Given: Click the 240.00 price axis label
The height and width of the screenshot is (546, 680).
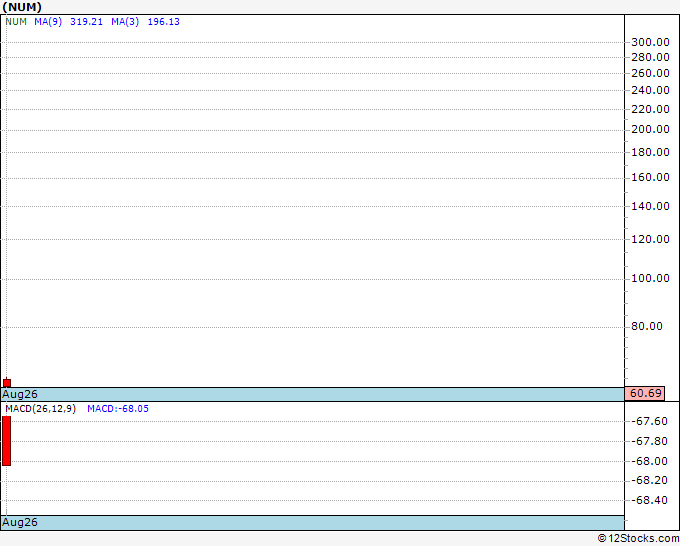Looking at the screenshot, I should [x=650, y=90].
